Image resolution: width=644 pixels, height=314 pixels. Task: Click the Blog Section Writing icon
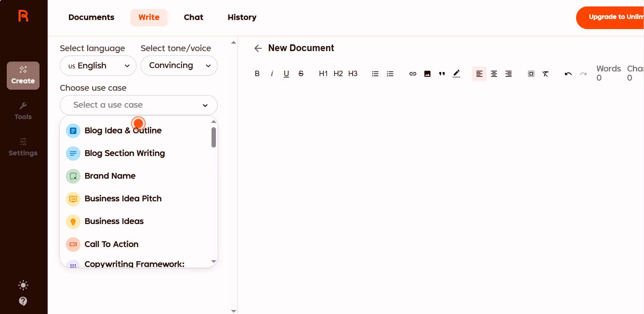tap(73, 154)
